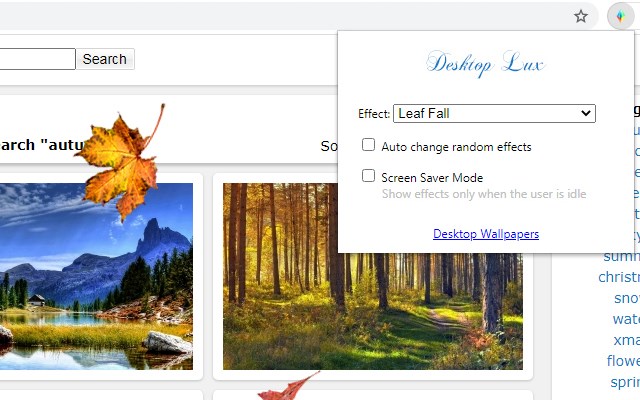The height and width of the screenshot is (400, 640).
Task: Focus the search text field
Action: tap(37, 59)
